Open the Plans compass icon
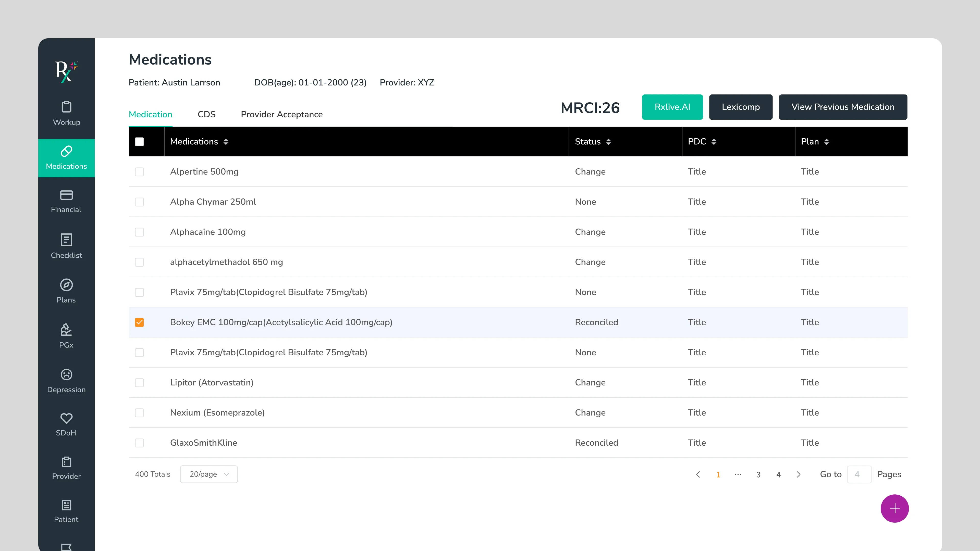This screenshot has width=980, height=551. coord(66,285)
